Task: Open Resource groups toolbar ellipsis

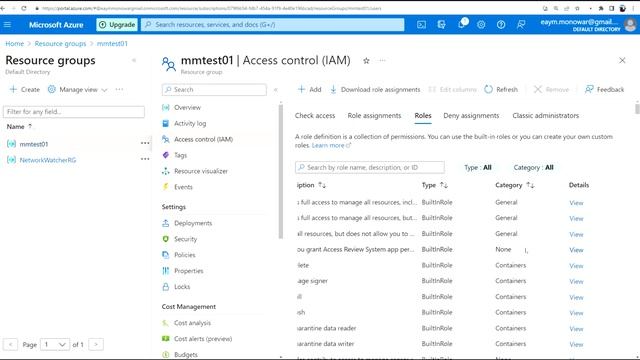Action: click(x=119, y=89)
